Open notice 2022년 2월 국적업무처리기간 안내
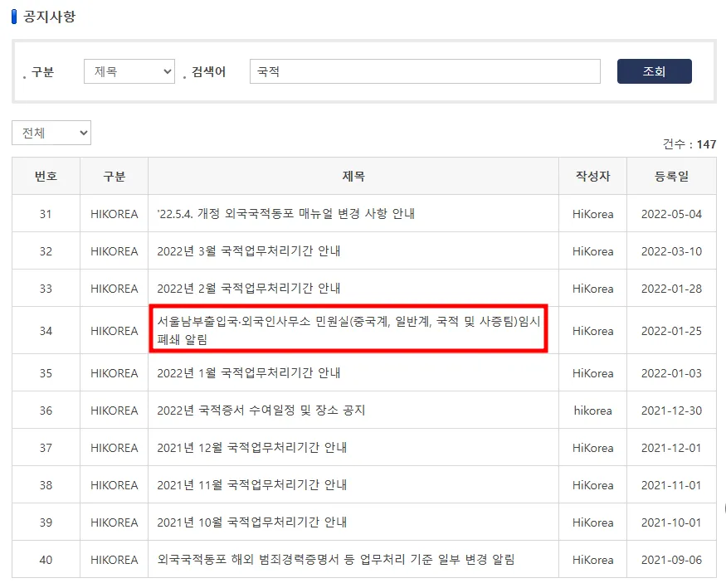This screenshot has width=726, height=588. (249, 289)
